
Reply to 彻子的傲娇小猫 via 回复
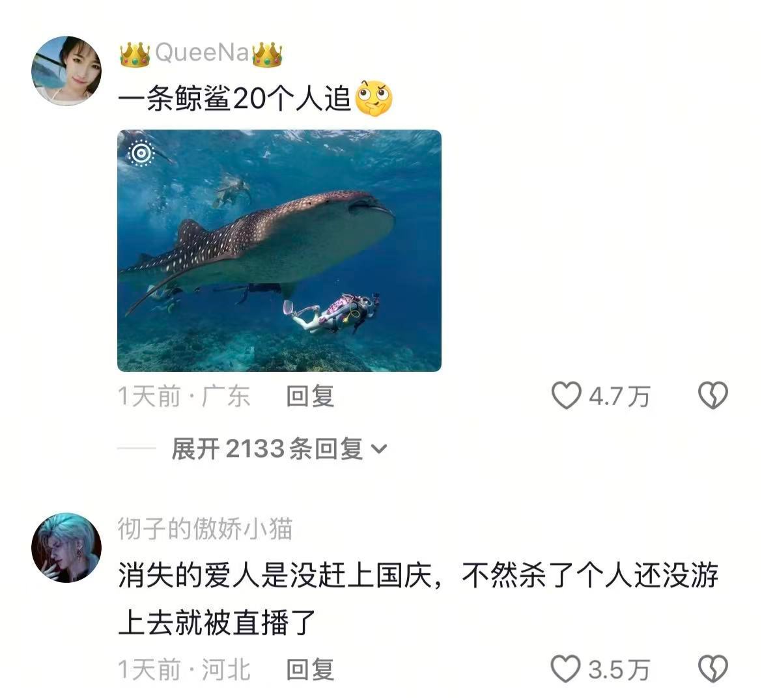coord(310,670)
